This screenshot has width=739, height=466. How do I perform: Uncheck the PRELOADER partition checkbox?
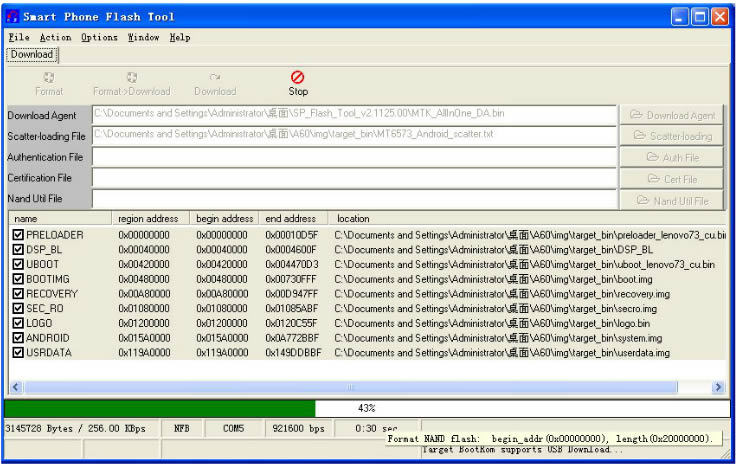click(x=18, y=235)
